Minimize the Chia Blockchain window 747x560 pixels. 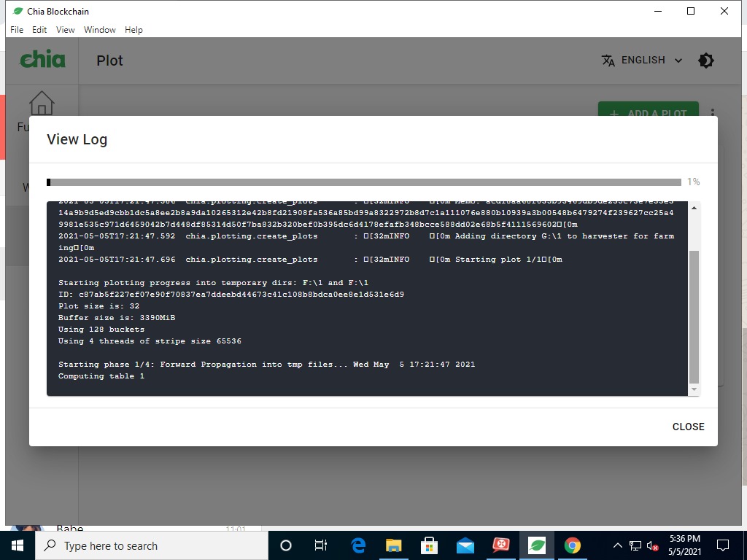(x=658, y=12)
